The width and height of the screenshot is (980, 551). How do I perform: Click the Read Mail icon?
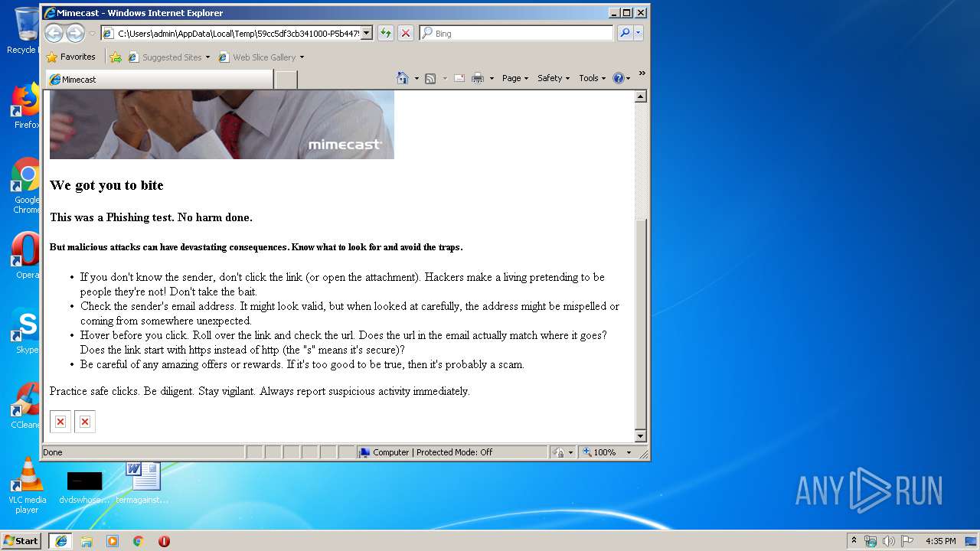pos(459,78)
